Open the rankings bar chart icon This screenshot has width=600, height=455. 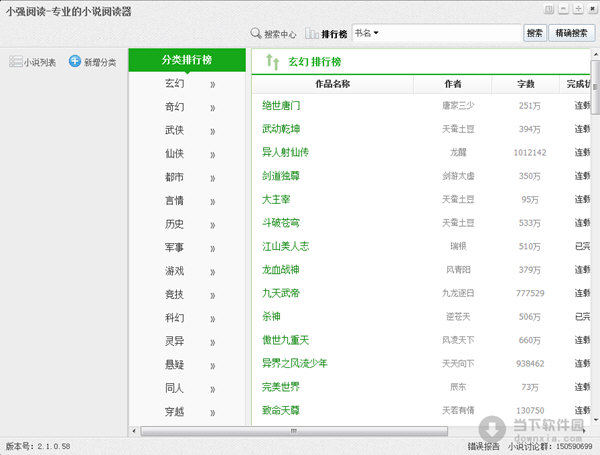312,34
